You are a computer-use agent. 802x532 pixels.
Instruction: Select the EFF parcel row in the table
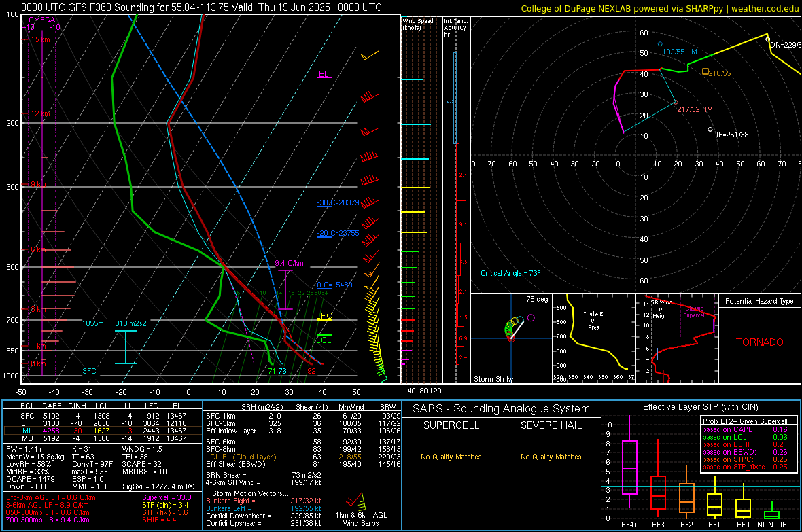coord(103,423)
